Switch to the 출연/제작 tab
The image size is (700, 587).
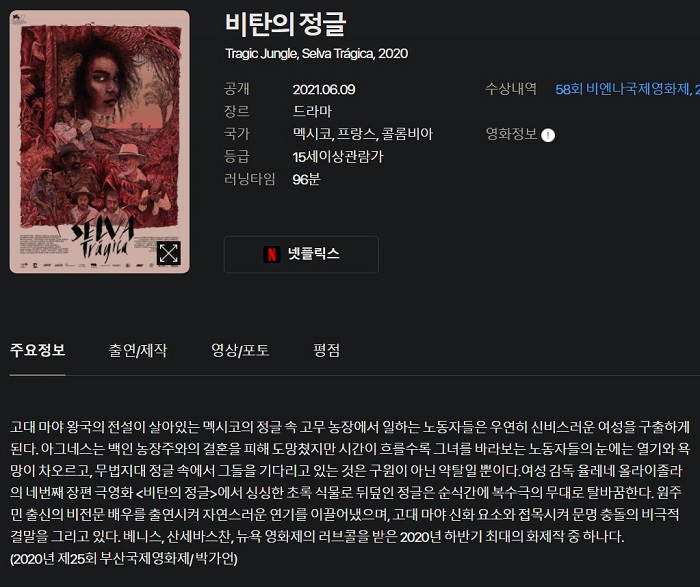tap(138, 350)
